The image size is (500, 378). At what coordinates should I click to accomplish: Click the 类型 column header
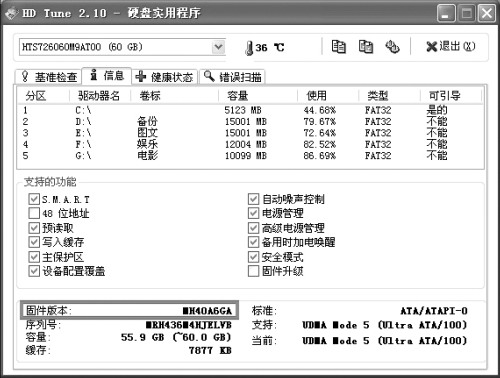pos(389,96)
